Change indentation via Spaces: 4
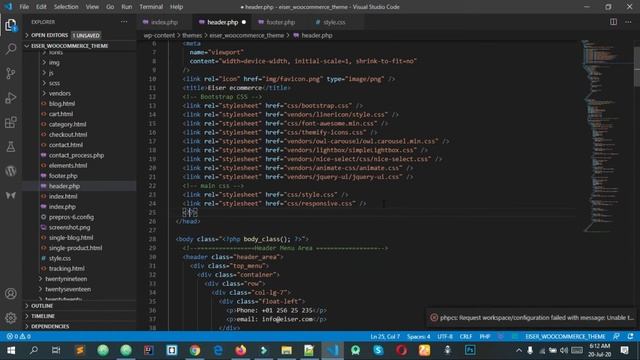 click(418, 336)
